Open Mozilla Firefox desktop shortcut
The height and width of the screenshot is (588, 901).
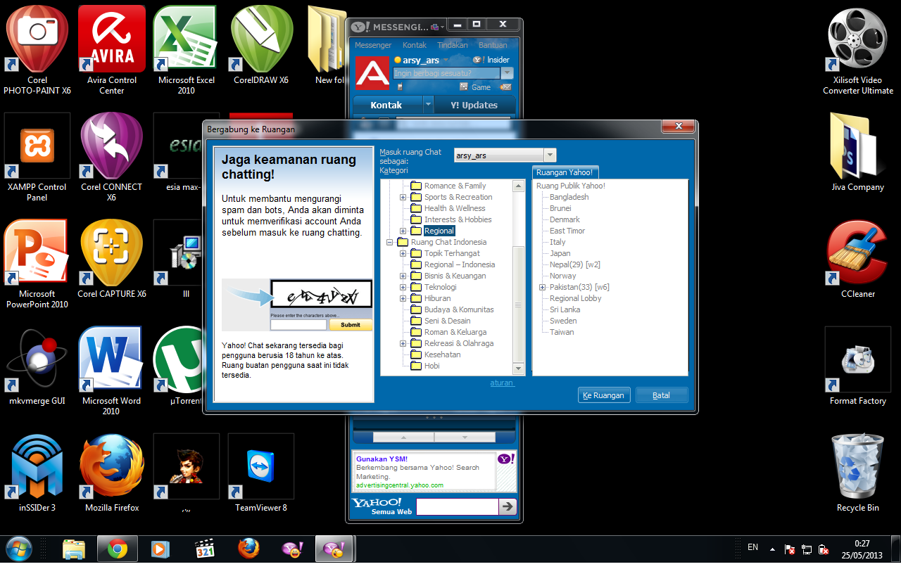111,473
